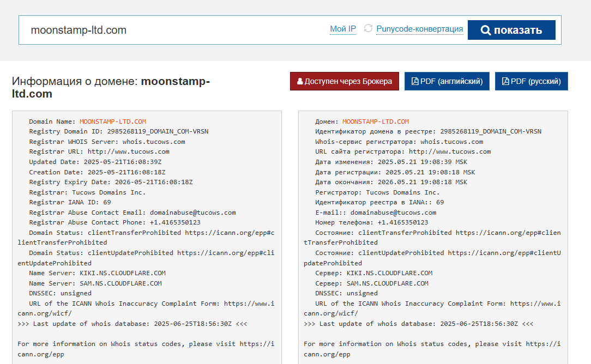Click the Сервер SAM.NS.CLOUDFLARE.COM line
Image resolution: width=591 pixels, height=364 pixels.
pyautogui.click(x=372, y=283)
